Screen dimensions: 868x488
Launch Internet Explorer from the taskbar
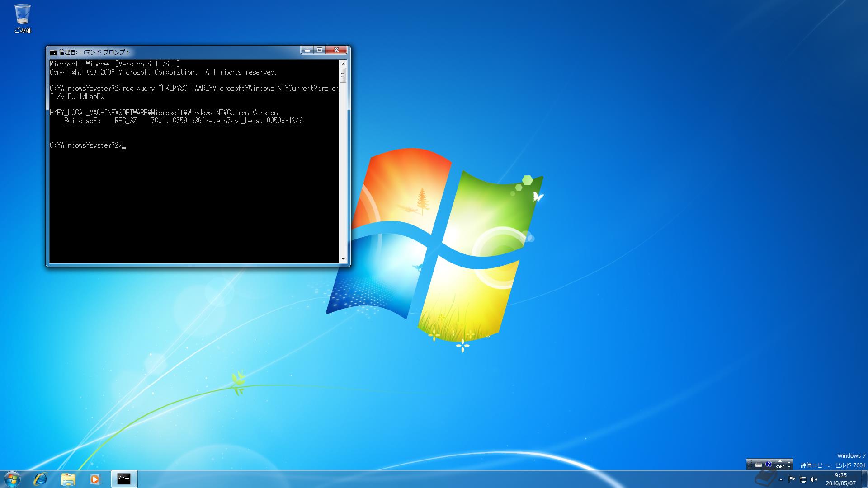click(41, 479)
